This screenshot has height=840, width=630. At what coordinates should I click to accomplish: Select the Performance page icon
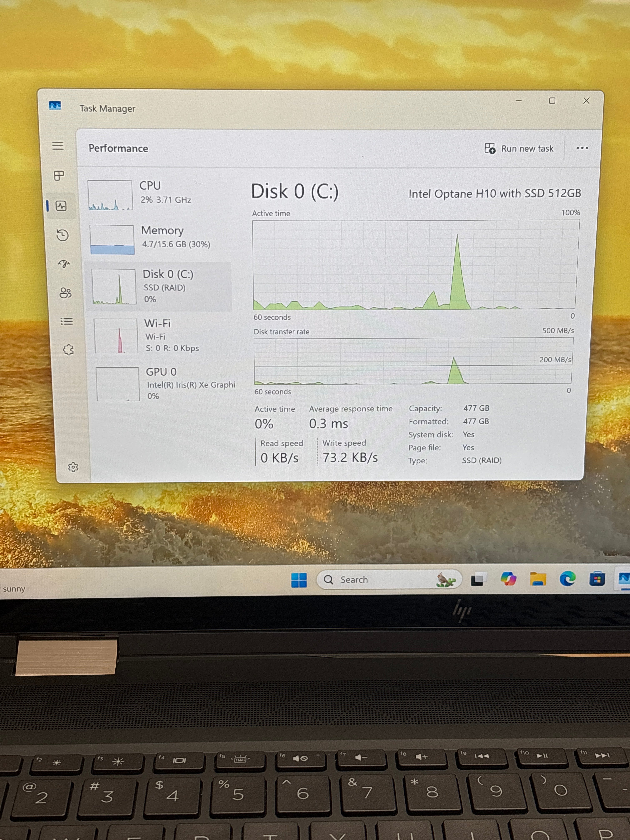pos(61,206)
